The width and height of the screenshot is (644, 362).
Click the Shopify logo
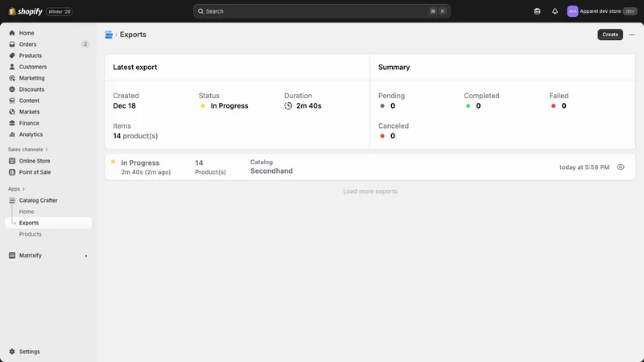(25, 11)
